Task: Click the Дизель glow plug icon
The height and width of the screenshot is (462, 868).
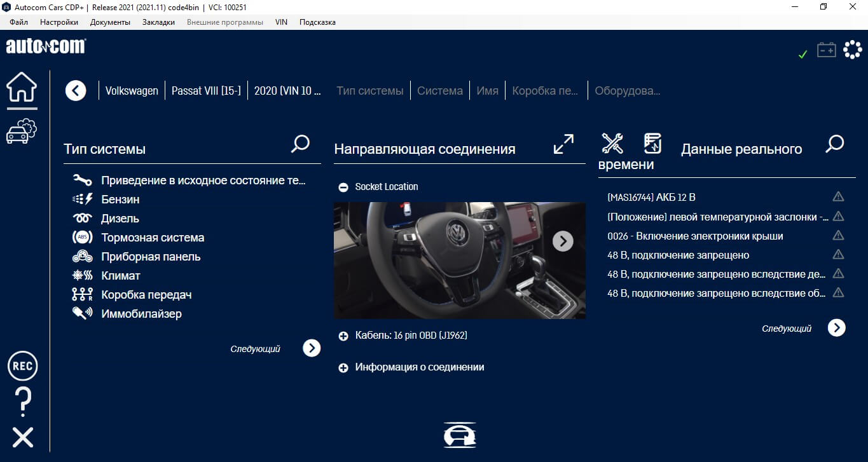Action: (83, 219)
